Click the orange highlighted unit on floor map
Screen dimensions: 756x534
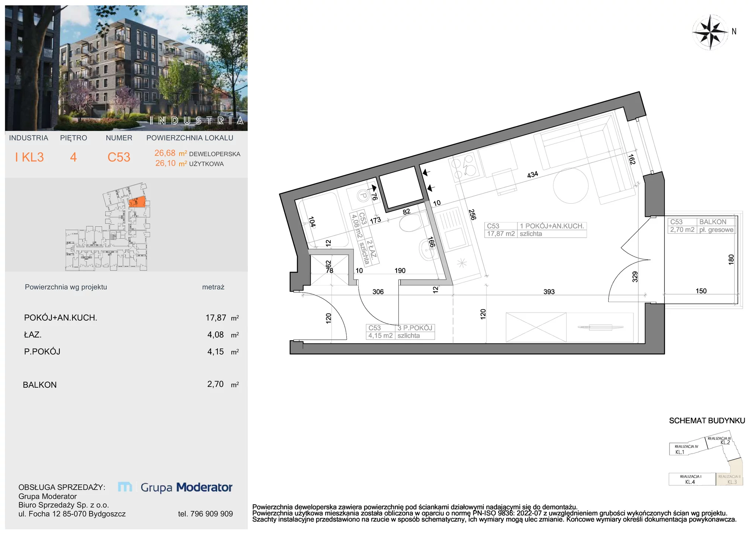137,202
